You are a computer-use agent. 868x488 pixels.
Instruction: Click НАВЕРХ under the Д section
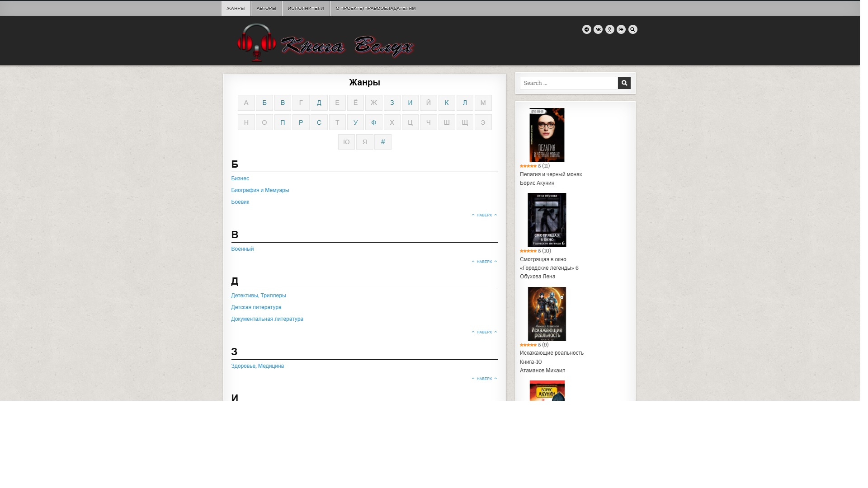[x=484, y=332]
